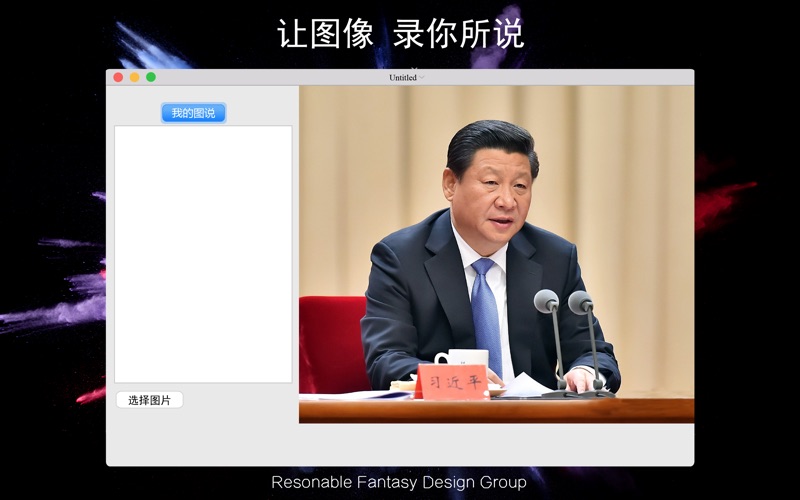Click the speaker's face in the photo

[494, 188]
